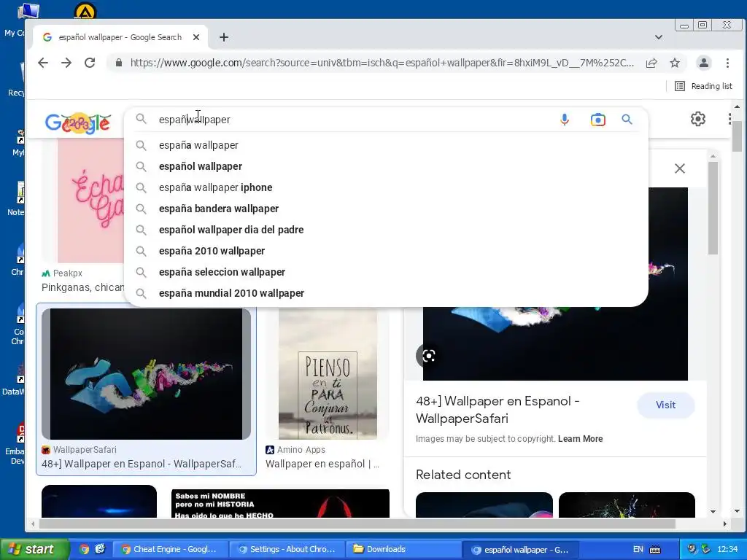Viewport: 747px width, 560px height.
Task: Bookmark this page with the star icon
Action: tap(675, 63)
